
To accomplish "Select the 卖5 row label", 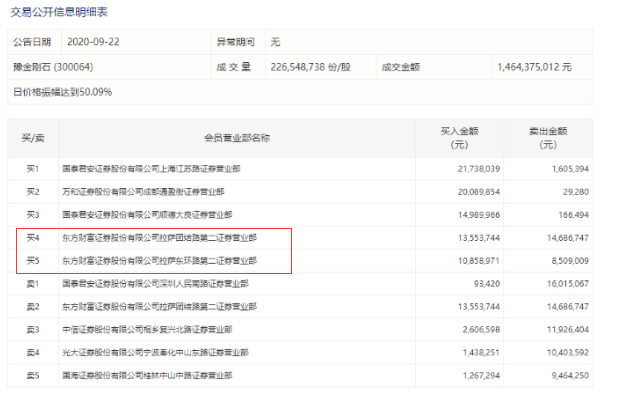I will 33,375.
